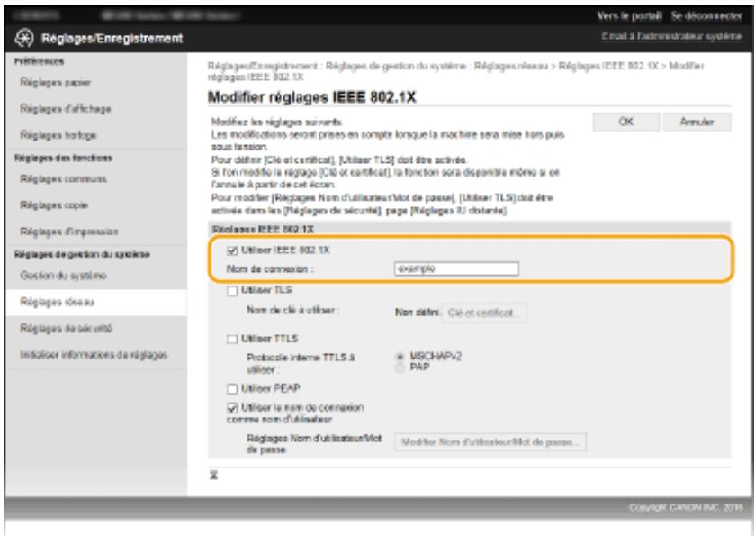756x536 pixels.
Task: Click the scroll-to-top arrow icon below the settings
Action: [x=213, y=476]
